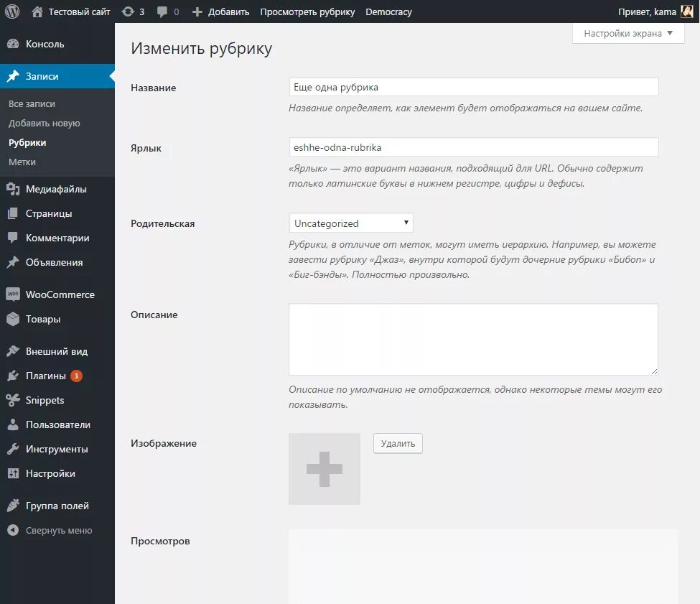Open the Метки submenu item
700x604 pixels.
pos(22,162)
